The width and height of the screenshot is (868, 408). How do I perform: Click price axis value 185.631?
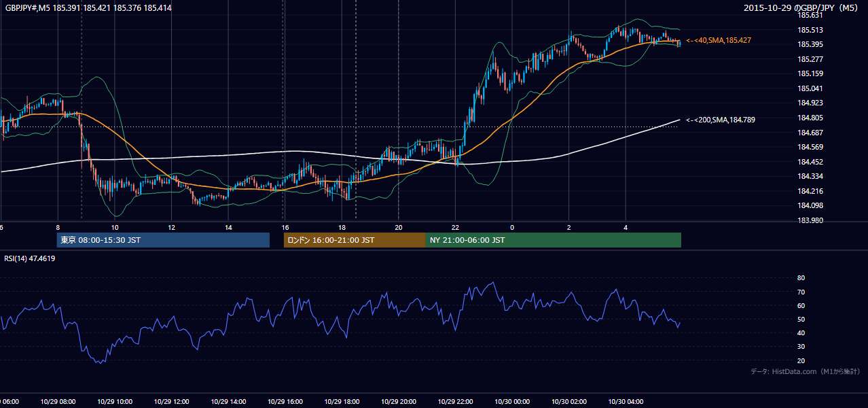810,15
